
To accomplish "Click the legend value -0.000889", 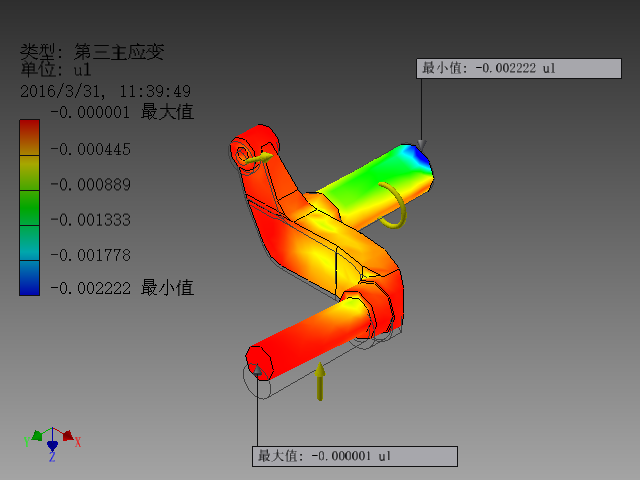I will (x=91, y=185).
